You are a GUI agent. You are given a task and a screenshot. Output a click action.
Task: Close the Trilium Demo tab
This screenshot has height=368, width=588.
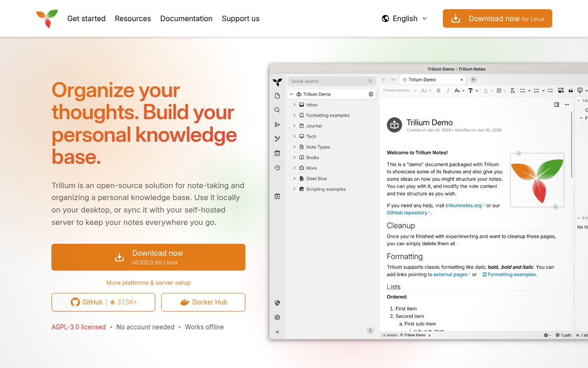click(x=462, y=80)
